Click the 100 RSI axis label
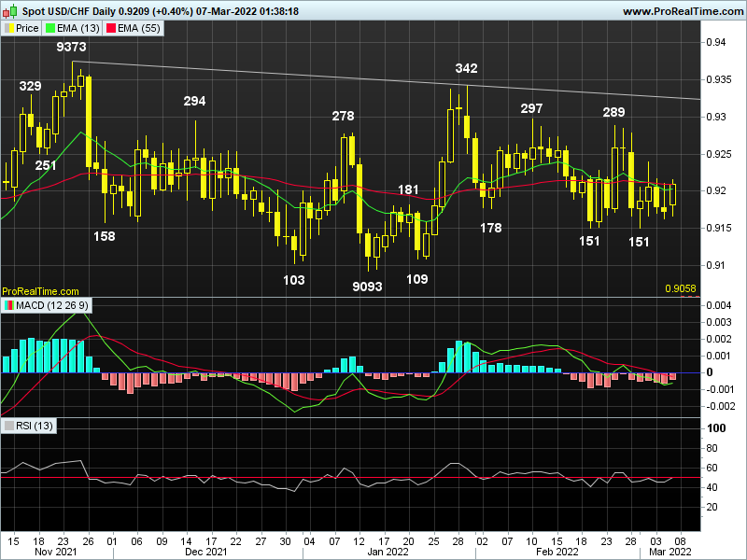 point(716,428)
